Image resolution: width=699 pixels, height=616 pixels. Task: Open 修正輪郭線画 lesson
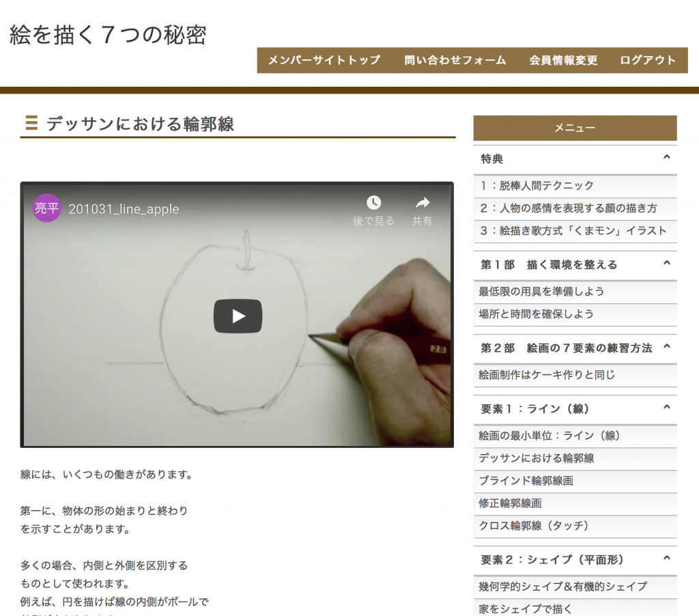(575, 503)
